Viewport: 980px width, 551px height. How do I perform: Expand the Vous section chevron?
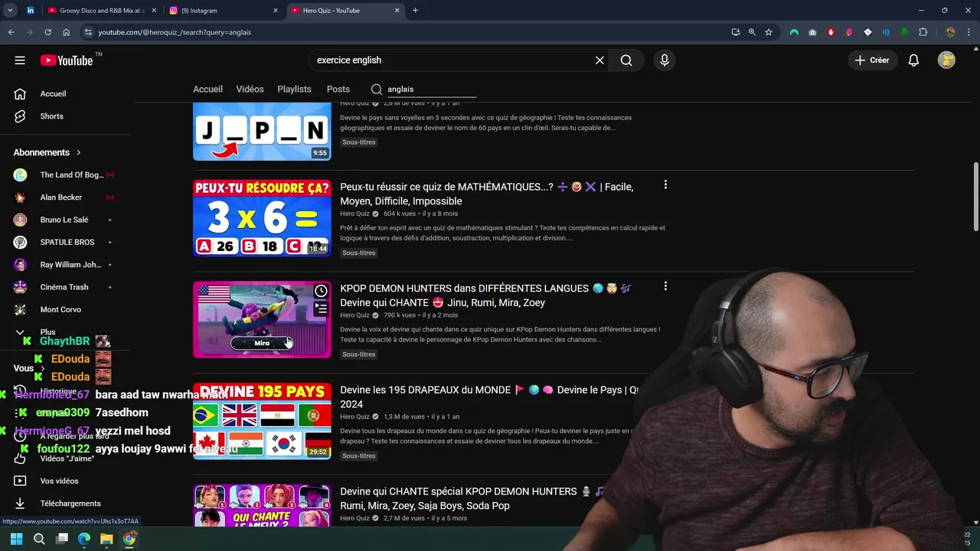pyautogui.click(x=44, y=368)
